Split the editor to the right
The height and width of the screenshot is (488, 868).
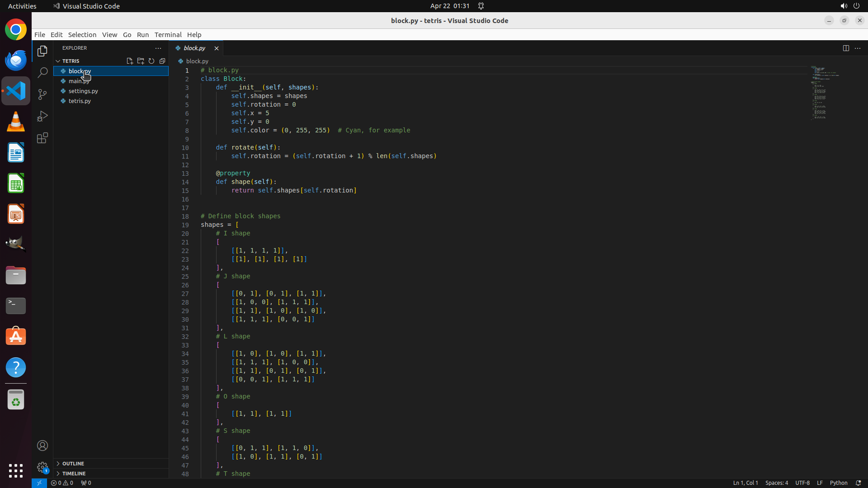click(846, 48)
